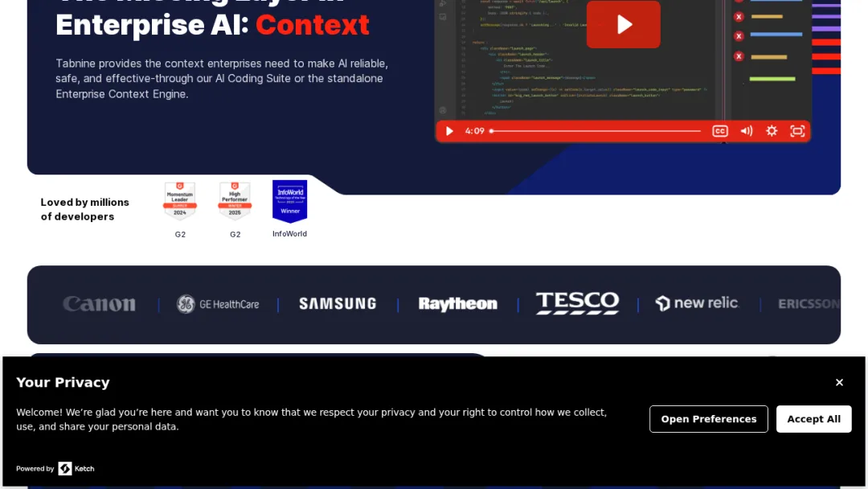The image size is (868, 489).
Task: Open the video settings gear
Action: tap(772, 131)
